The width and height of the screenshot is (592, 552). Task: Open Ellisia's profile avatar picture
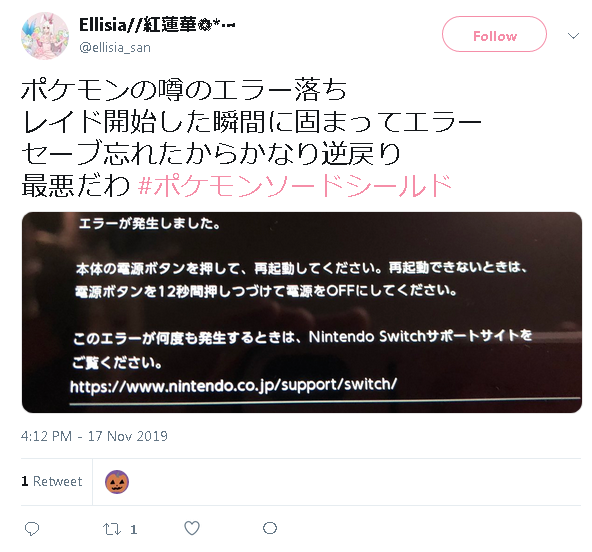tap(45, 36)
